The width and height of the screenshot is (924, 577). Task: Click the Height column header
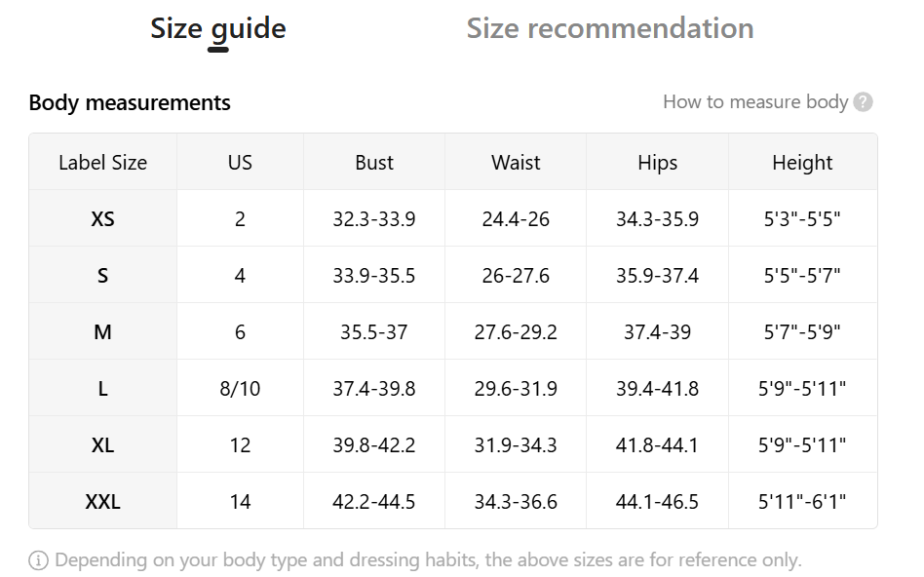(x=802, y=163)
